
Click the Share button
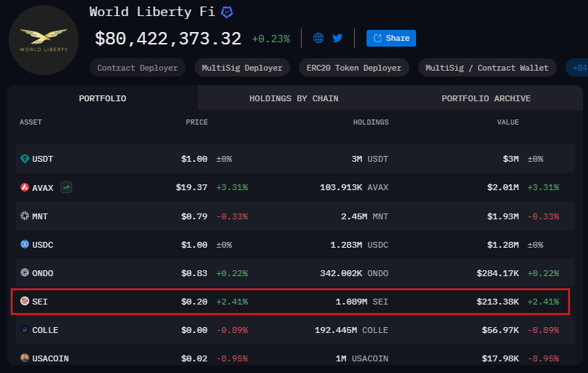391,38
